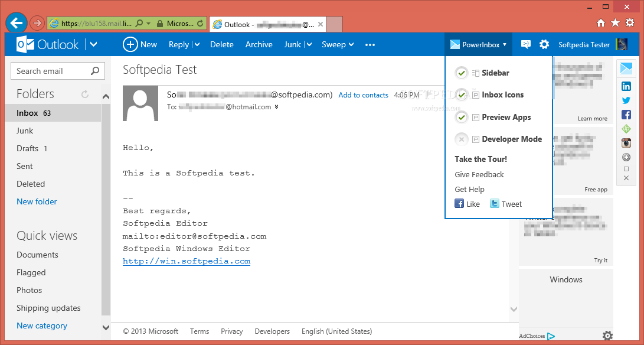Image resolution: width=644 pixels, height=345 pixels.
Task: Click the small square sidebar icon
Action: click(626, 168)
